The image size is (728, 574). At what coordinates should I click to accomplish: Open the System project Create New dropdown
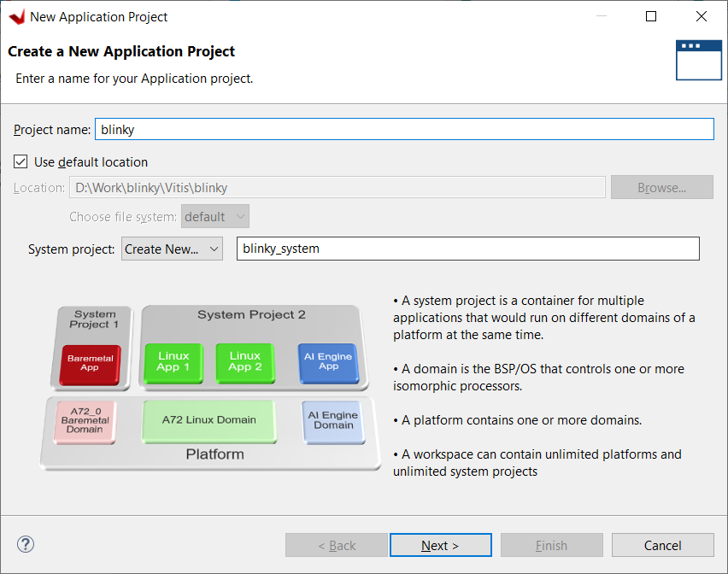point(173,249)
